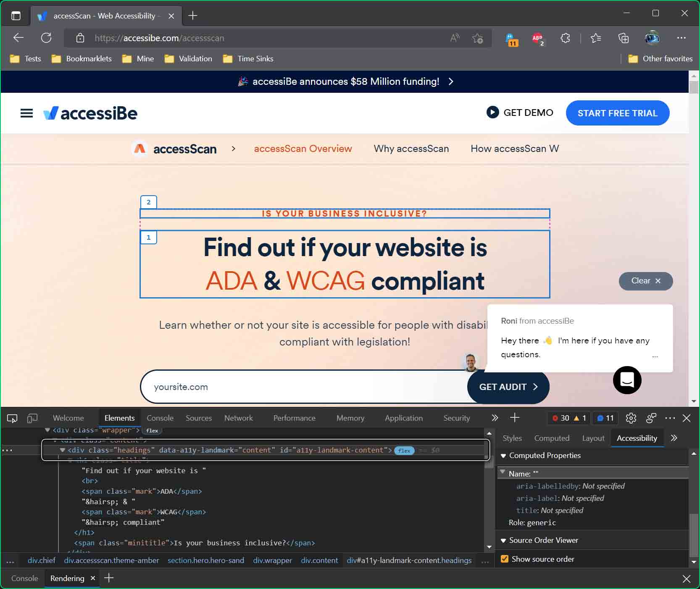Switch to the Rendering drawer tab
This screenshot has width=700, height=589.
click(67, 579)
